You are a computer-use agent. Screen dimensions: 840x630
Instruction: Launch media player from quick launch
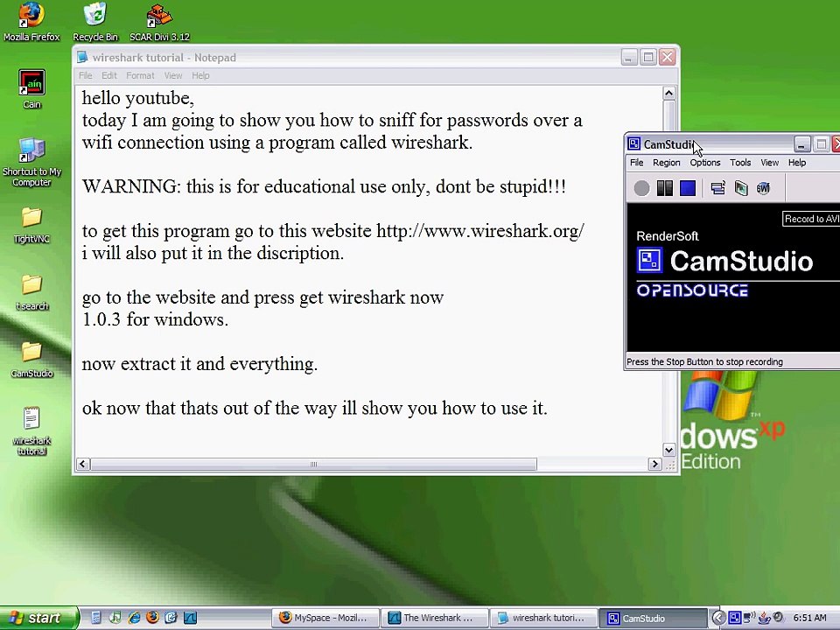point(115,618)
